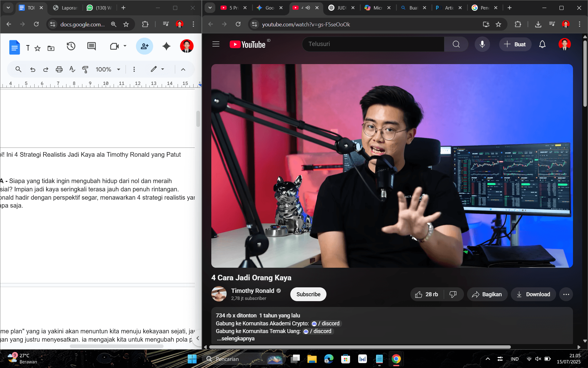Screen dimensions: 588x368
Task: Switch to the Laporan tab in Docs window
Action: [x=65, y=8]
